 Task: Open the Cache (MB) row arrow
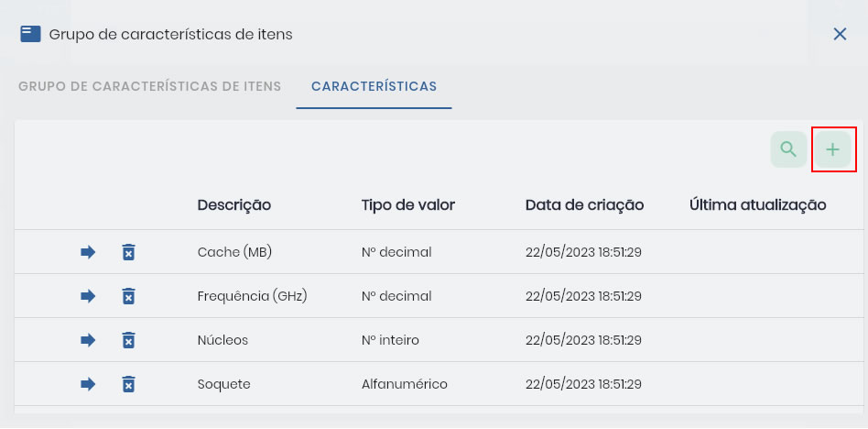88,252
